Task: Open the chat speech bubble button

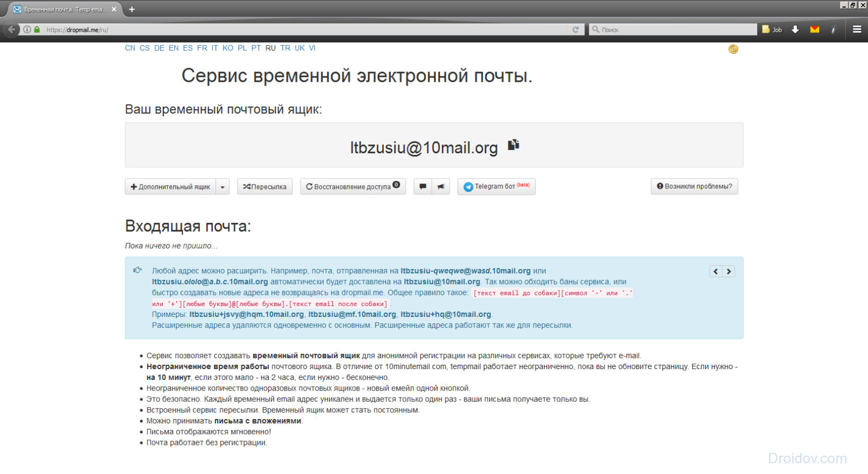Action: 423,187
